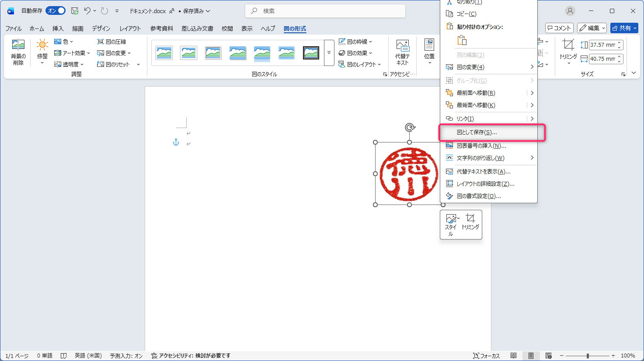Switch to Focus (フォーカス) mode
Screen dimensions: 644x361
[x=486, y=356]
